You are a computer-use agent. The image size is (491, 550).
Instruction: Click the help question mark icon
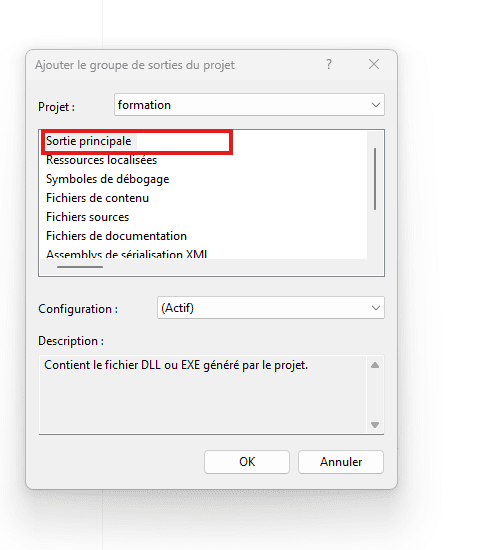pyautogui.click(x=329, y=64)
